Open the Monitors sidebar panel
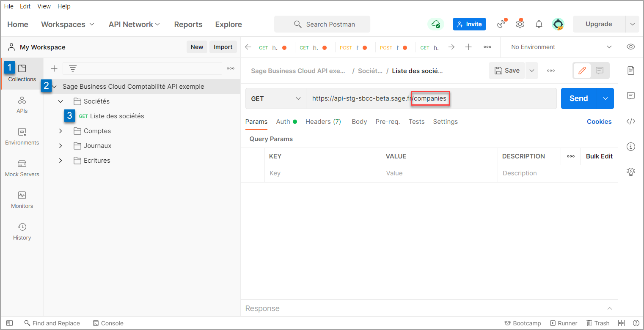This screenshot has width=644, height=330. pyautogui.click(x=22, y=200)
